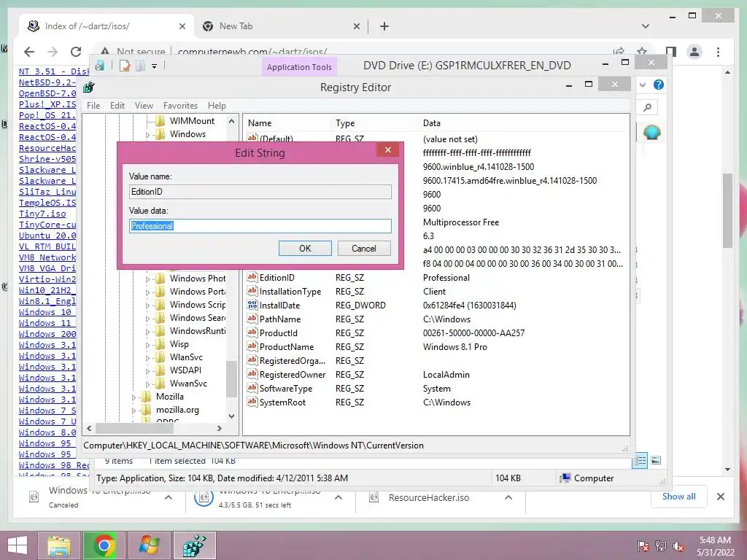Click the RegisteredOwner string value icon
This screenshot has height=560, width=747.
252,374
